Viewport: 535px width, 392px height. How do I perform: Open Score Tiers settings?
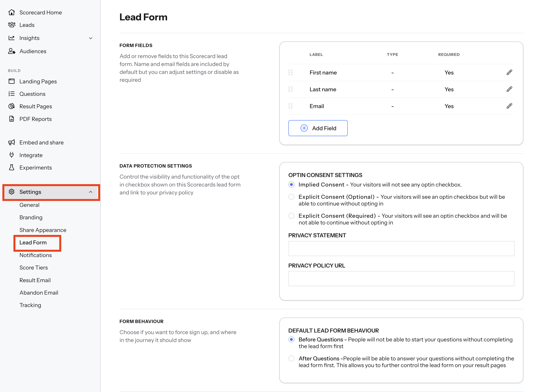coord(33,268)
